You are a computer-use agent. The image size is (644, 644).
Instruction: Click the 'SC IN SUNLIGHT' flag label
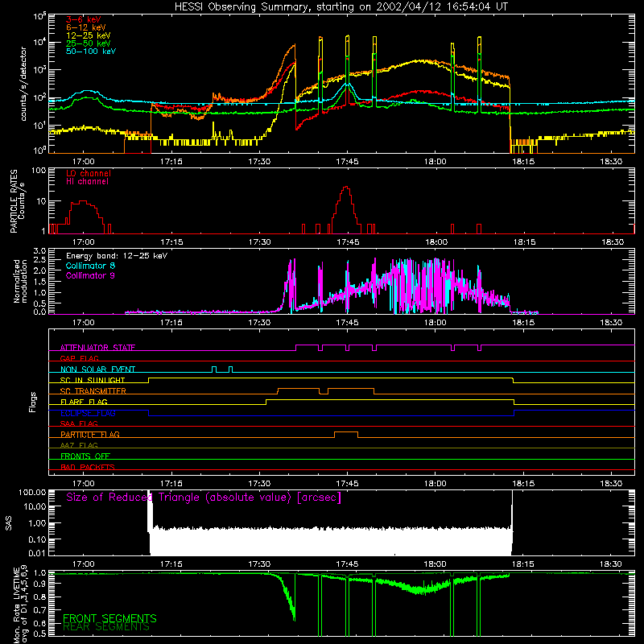pos(93,380)
